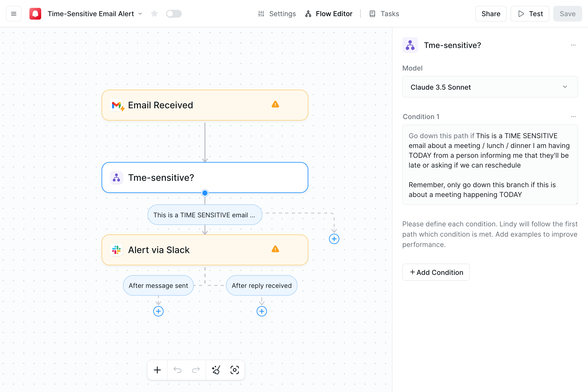Click the red Lindy app icon
The image size is (588, 392).
click(35, 14)
